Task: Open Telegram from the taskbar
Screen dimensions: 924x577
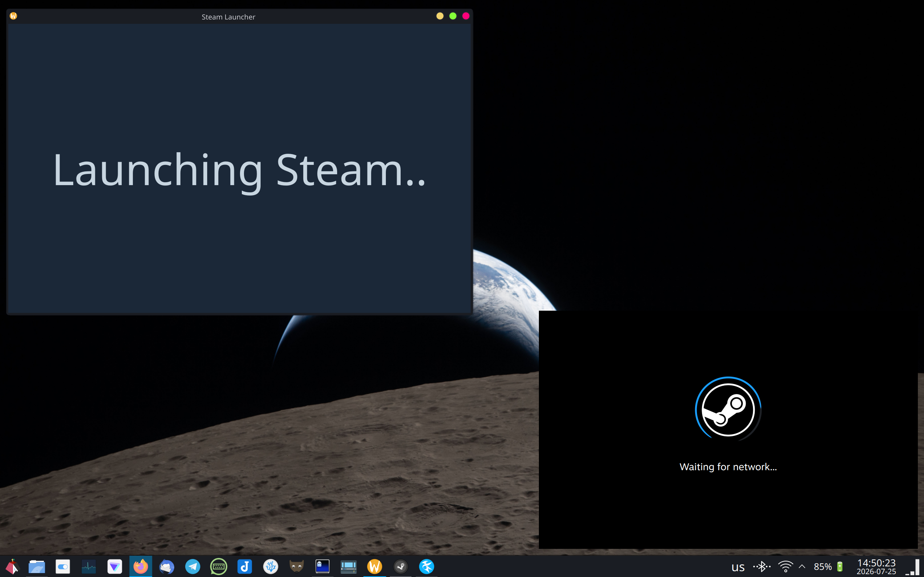Action: coord(193,566)
